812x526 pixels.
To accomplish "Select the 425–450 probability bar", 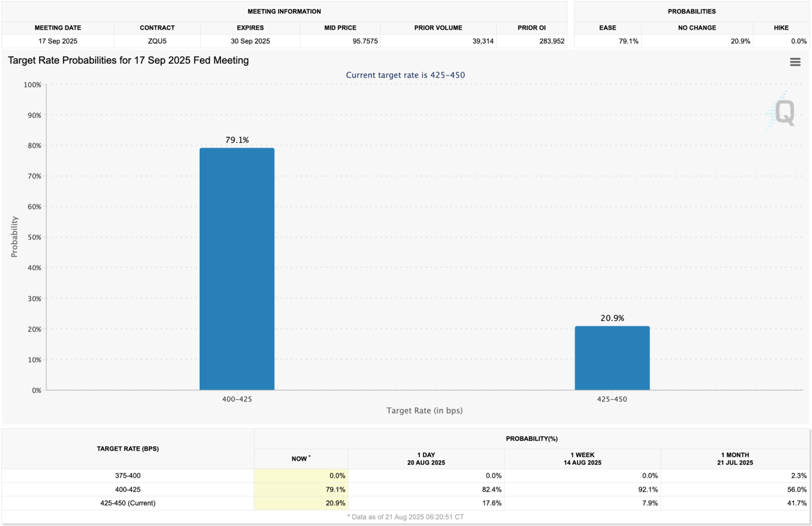I will click(x=612, y=357).
